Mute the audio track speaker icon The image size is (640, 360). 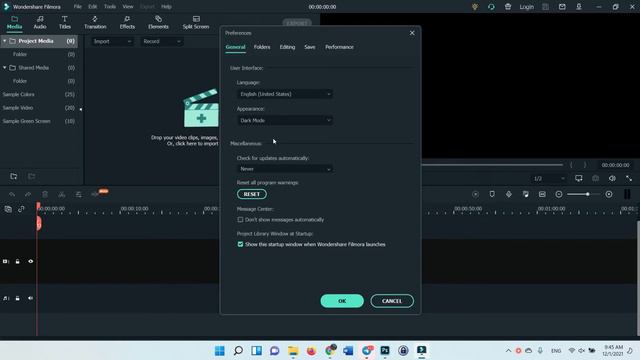(x=31, y=298)
